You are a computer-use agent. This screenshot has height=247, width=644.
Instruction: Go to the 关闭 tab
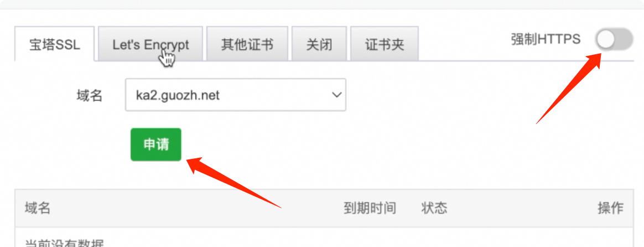coord(319,44)
